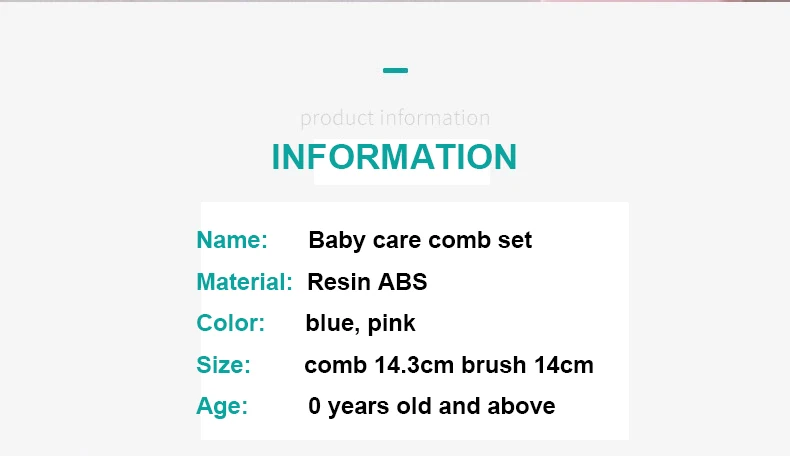The width and height of the screenshot is (790, 456).
Task: Click the faint "product information" subtitle
Action: [395, 118]
